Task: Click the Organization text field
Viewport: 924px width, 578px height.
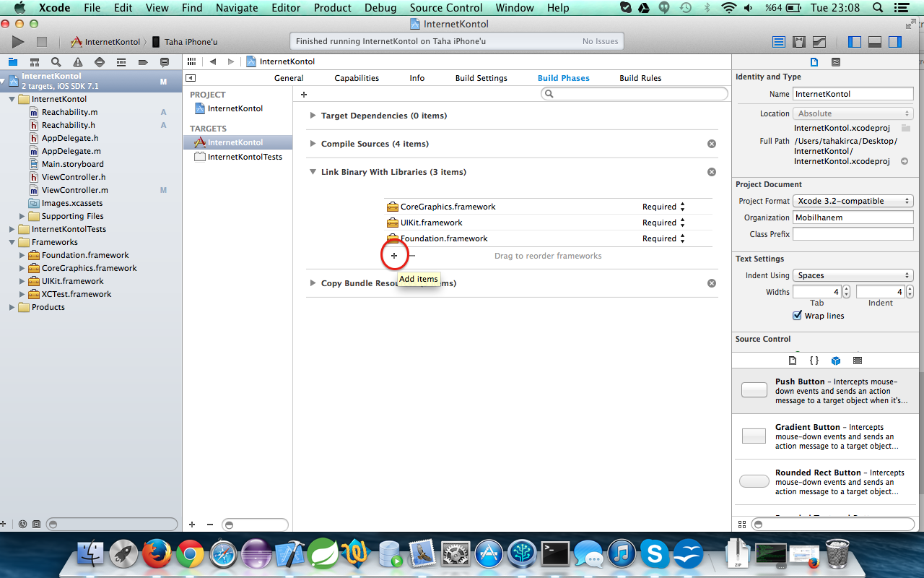Action: pos(853,217)
